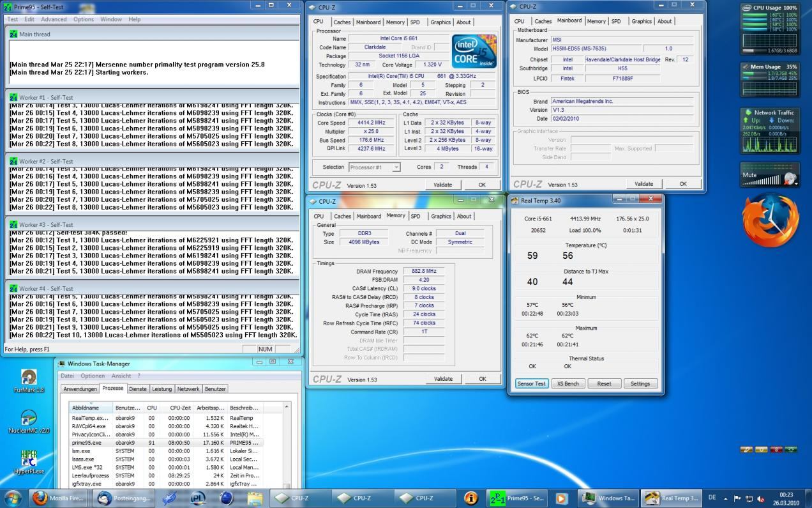The image size is (812, 508).
Task: Sort Task Manager by Benutze... column header
Action: tap(128, 408)
